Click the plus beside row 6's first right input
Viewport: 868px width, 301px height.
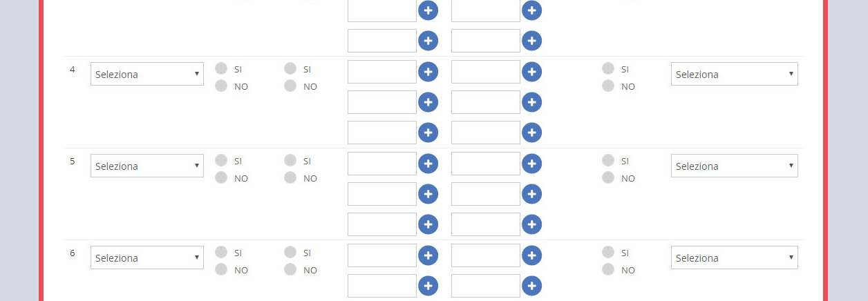coord(531,255)
